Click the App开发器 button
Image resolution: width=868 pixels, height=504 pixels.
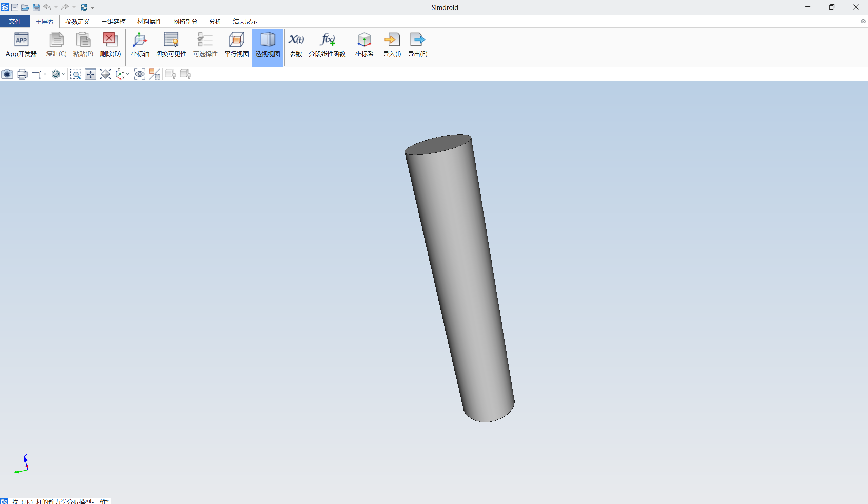tap(21, 45)
